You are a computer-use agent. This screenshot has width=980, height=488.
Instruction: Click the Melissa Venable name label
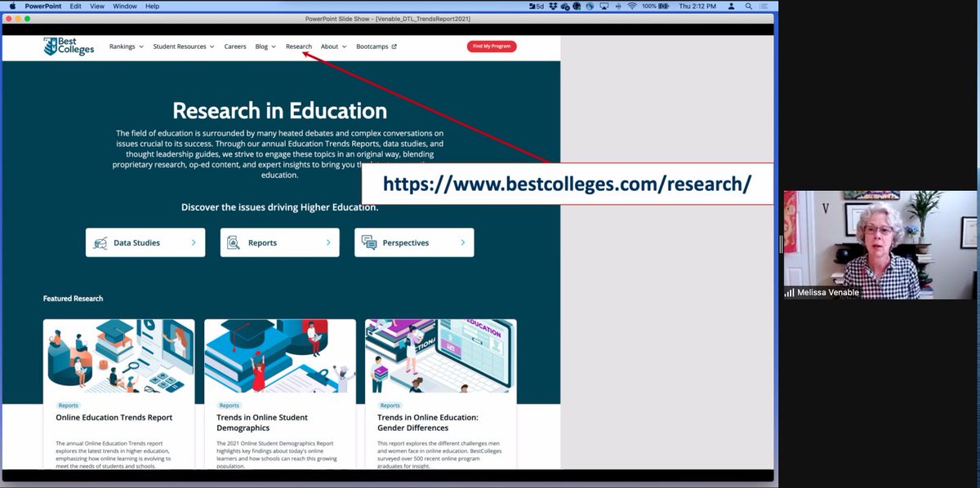pos(828,292)
